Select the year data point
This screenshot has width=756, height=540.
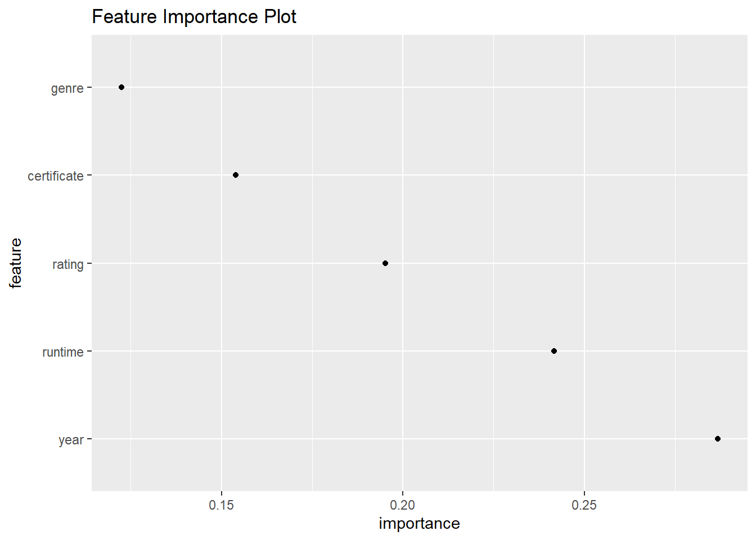(x=718, y=439)
